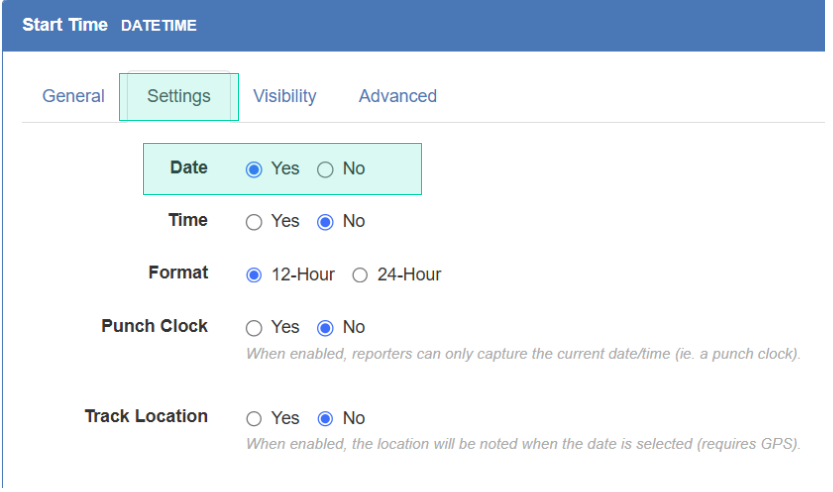Enable Punch Clock with Yes

(254, 328)
